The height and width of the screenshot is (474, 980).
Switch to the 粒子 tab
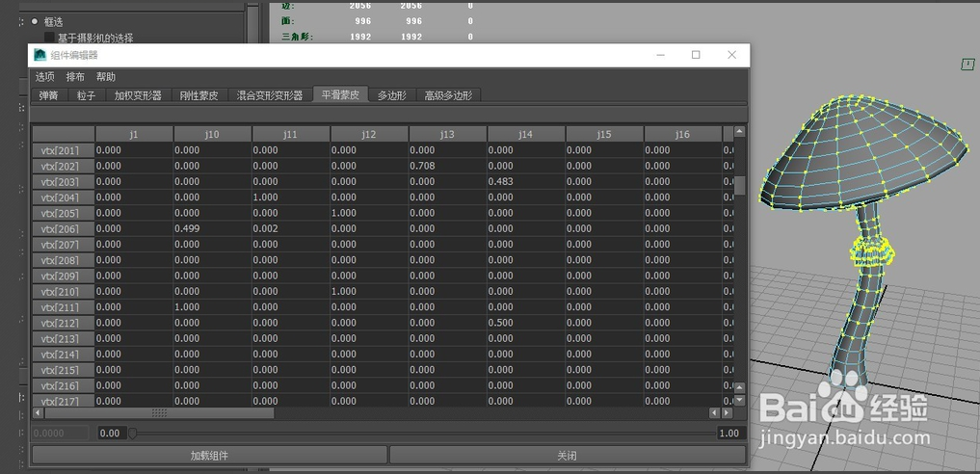(87, 95)
